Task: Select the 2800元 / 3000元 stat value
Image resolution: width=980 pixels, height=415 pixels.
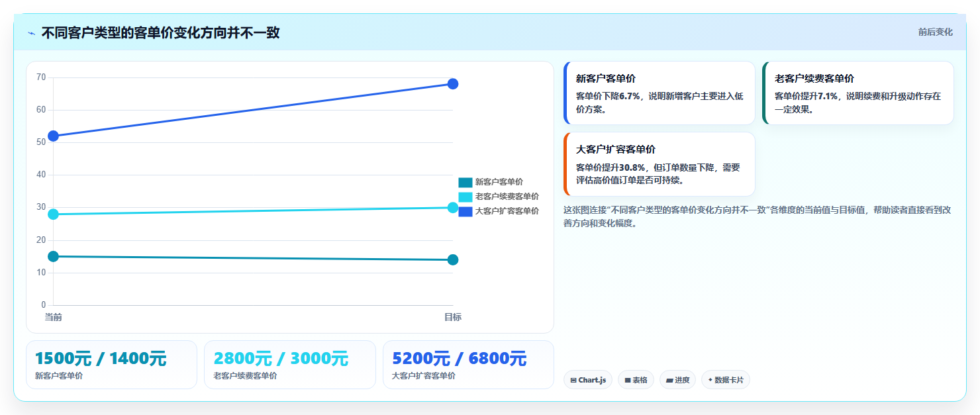Action: (x=281, y=359)
